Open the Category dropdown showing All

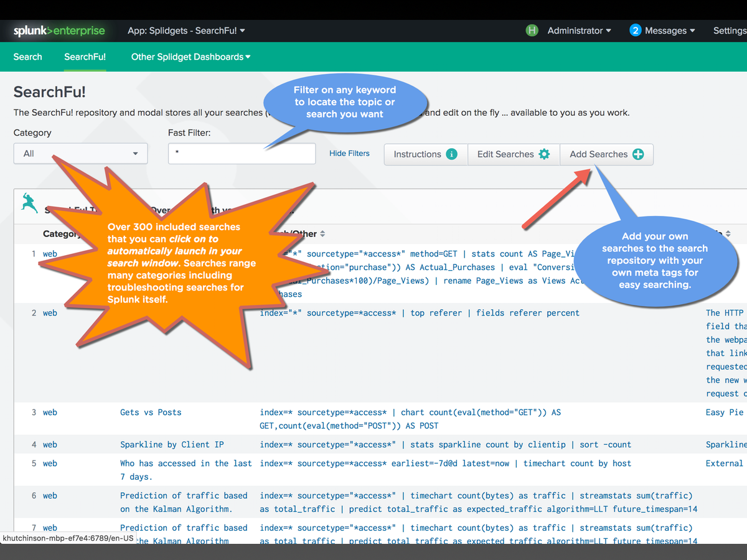(x=80, y=154)
